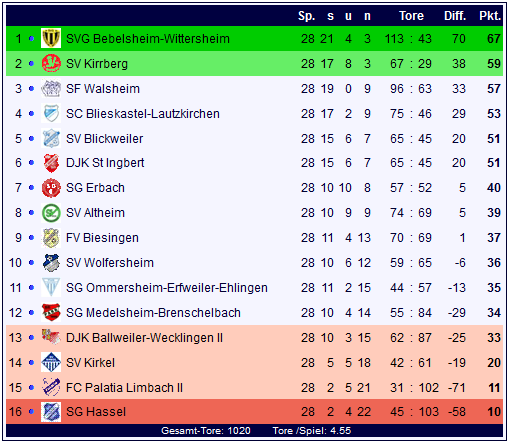This screenshot has height=444, width=510.
Task: Click the SVG Bebelsheim-Wittersheim club crest
Action: point(51,38)
